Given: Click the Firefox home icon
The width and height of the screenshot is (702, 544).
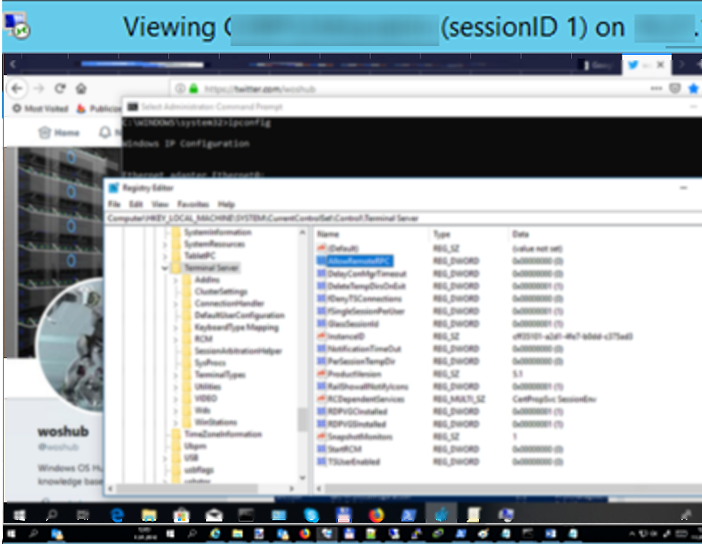Looking at the screenshot, I should (x=81, y=89).
